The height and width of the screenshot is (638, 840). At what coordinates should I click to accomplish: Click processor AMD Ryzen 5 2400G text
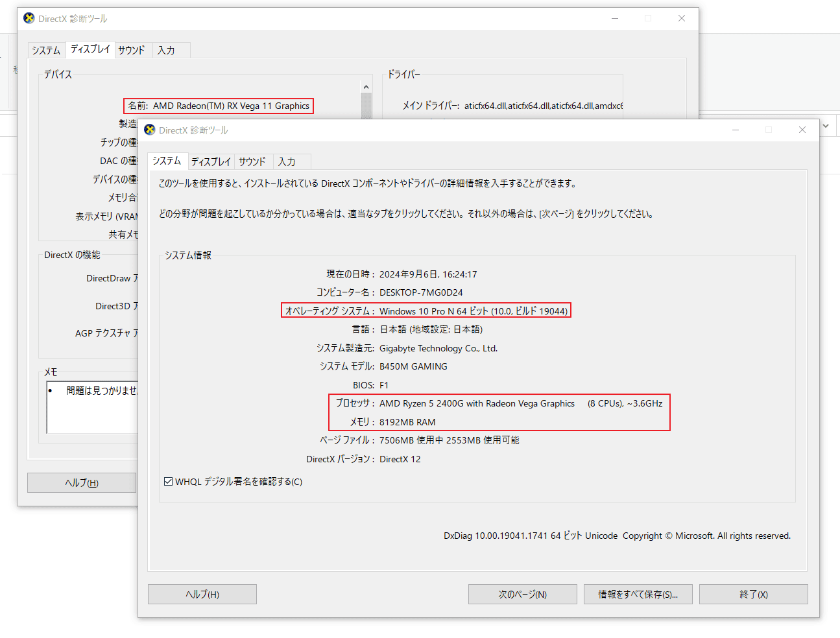coord(477,403)
